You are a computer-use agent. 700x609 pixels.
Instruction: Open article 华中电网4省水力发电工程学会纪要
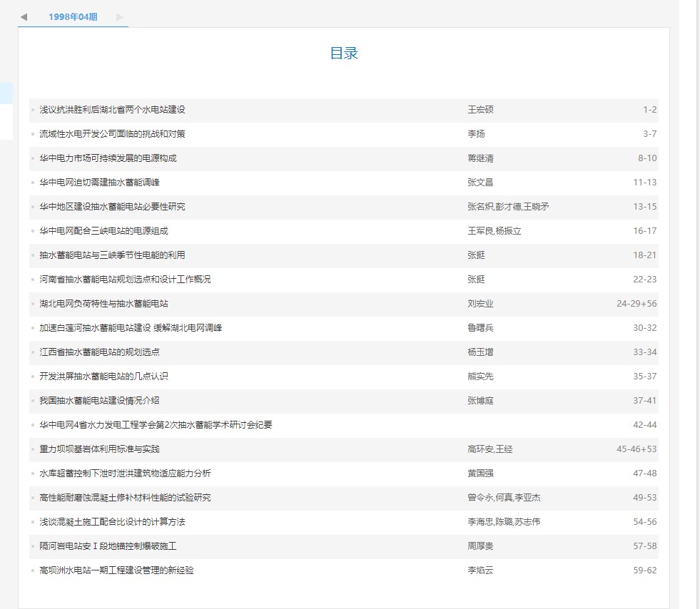156,425
